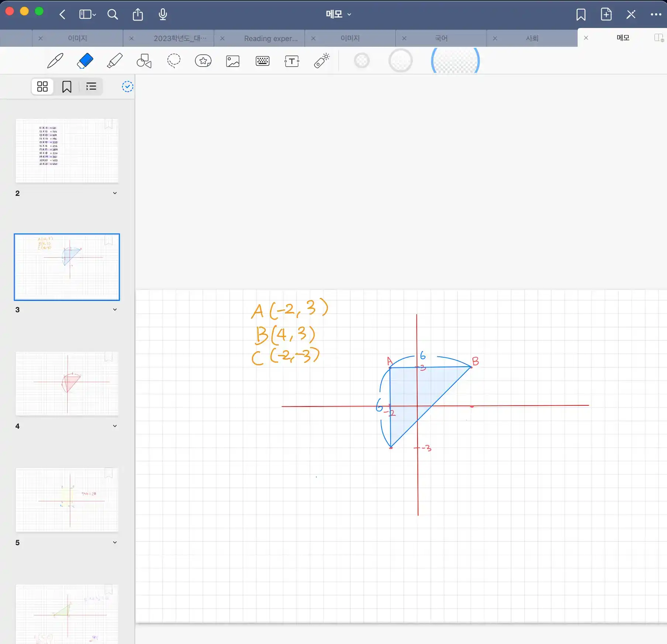Viewport: 667px width, 644px height.
Task: Open page 2 thumbnail
Action: (67, 150)
